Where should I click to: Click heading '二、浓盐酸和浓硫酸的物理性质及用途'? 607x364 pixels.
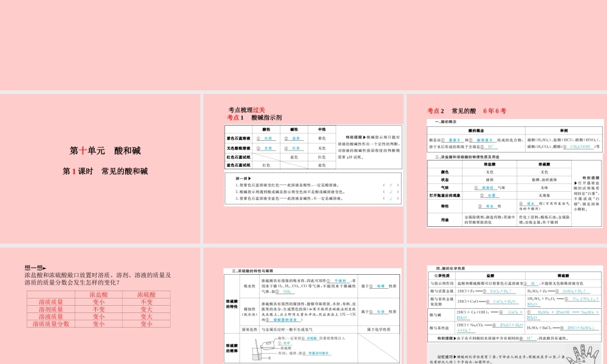point(467,157)
